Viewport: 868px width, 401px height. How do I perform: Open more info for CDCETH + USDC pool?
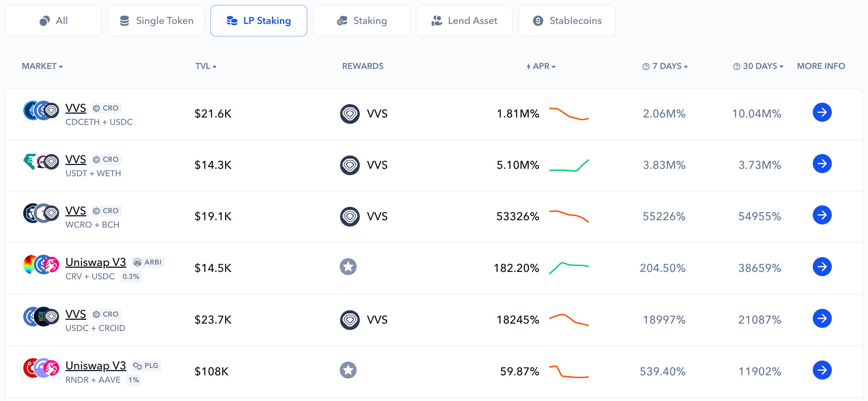point(822,112)
